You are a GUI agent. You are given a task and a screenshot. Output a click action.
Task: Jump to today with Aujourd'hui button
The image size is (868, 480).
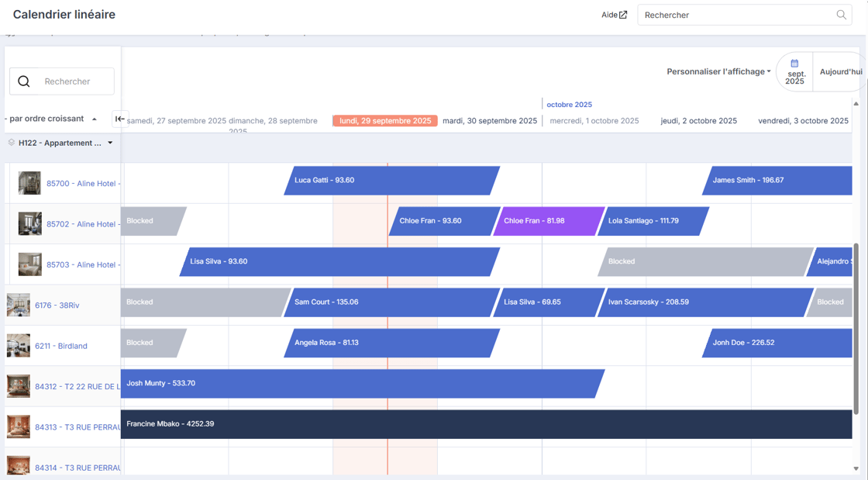(840, 72)
